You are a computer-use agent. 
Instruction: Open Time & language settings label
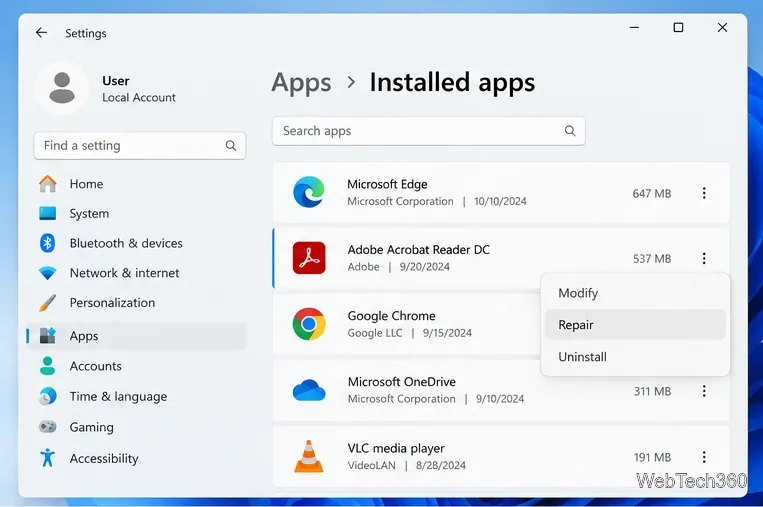[x=118, y=397]
